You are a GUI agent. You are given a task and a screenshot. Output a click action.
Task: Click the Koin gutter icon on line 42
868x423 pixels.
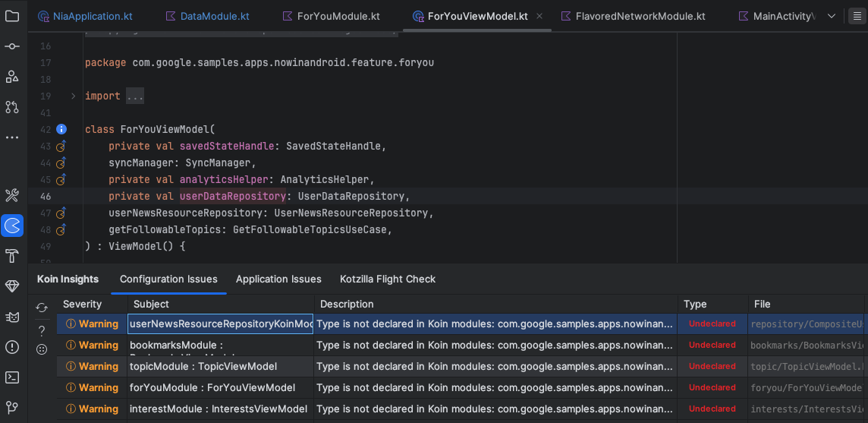pyautogui.click(x=62, y=130)
